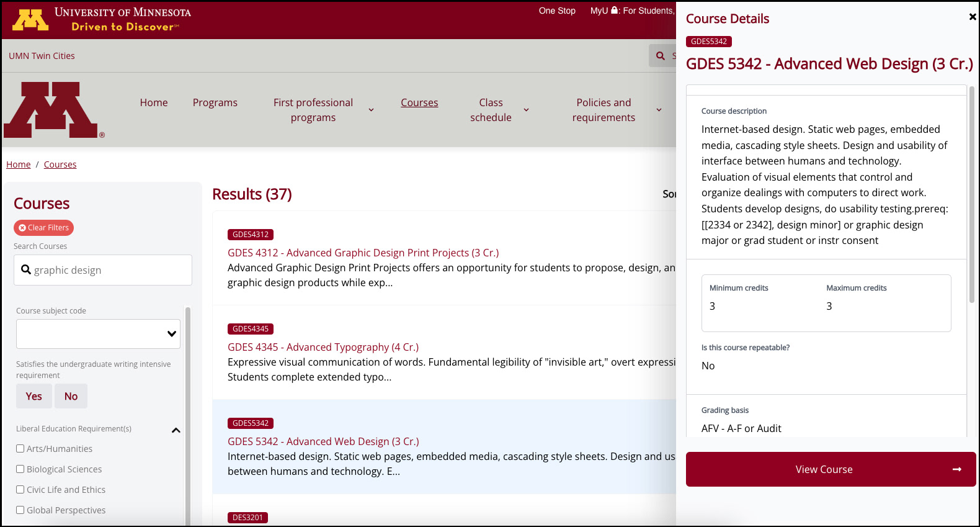The image size is (980, 527).
Task: Click the Course Details panel scrollbar
Action: pyautogui.click(x=971, y=194)
